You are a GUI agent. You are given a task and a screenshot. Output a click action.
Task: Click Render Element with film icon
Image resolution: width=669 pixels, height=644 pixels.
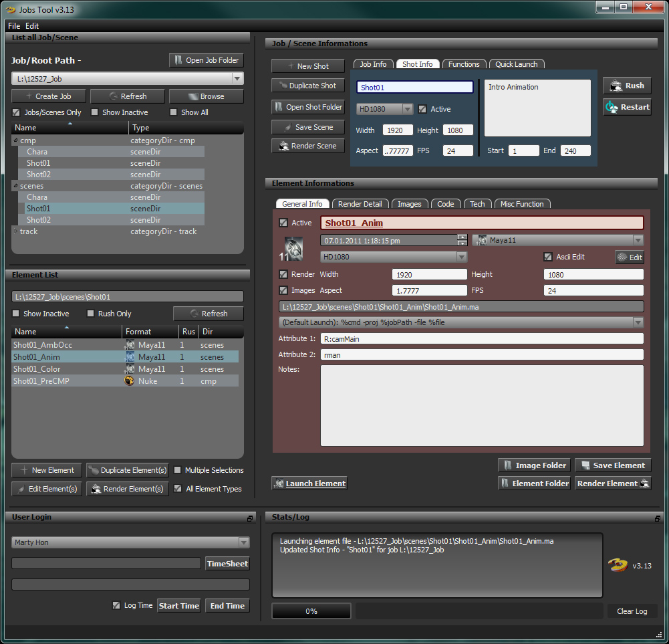click(613, 484)
